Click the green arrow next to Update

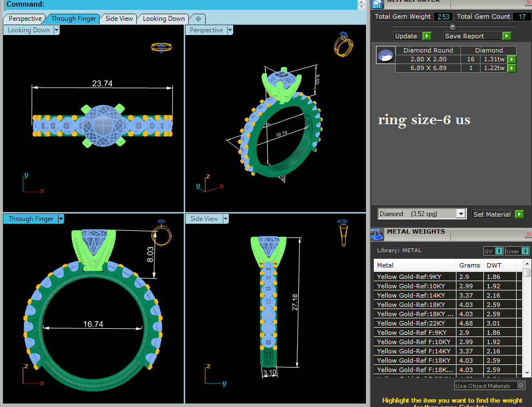pyautogui.click(x=427, y=36)
